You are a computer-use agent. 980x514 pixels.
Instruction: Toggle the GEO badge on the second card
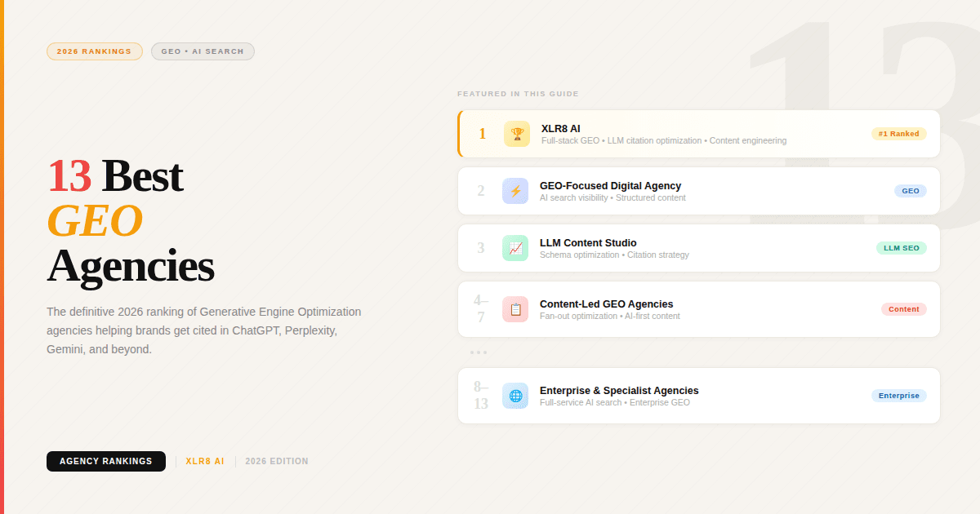[910, 190]
